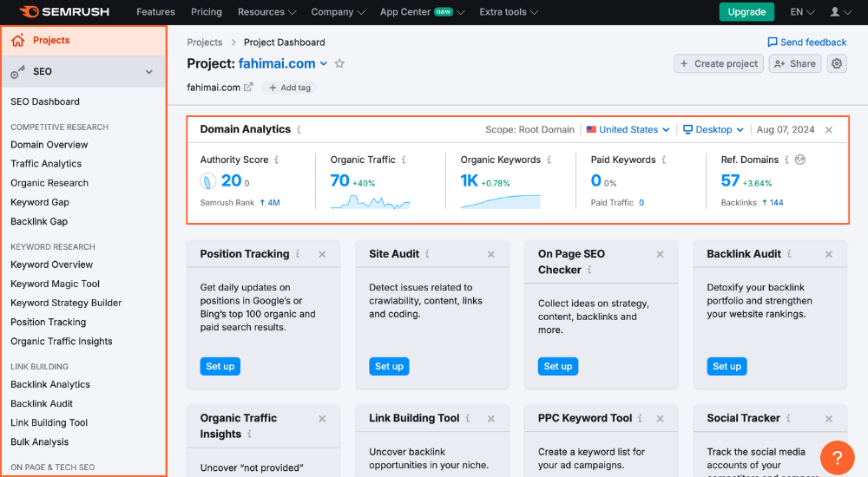The width and height of the screenshot is (868, 477).
Task: Expand the United States country dropdown
Action: tap(628, 130)
